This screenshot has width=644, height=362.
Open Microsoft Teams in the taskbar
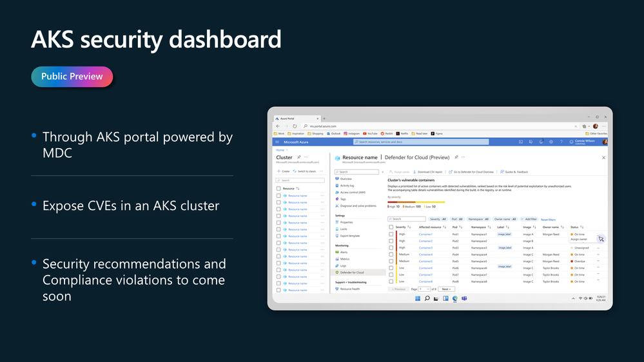click(465, 298)
